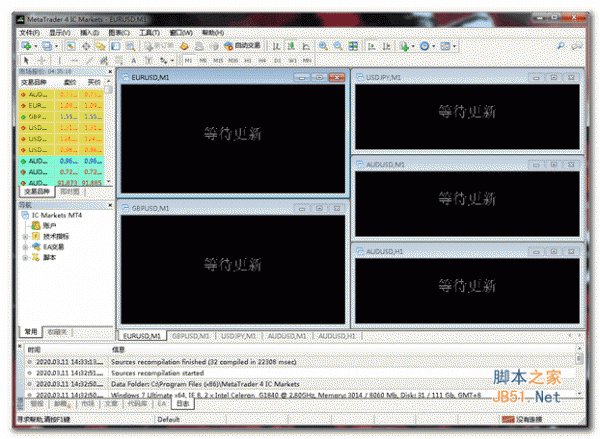Expand the EA交易 tree node

tap(25, 247)
